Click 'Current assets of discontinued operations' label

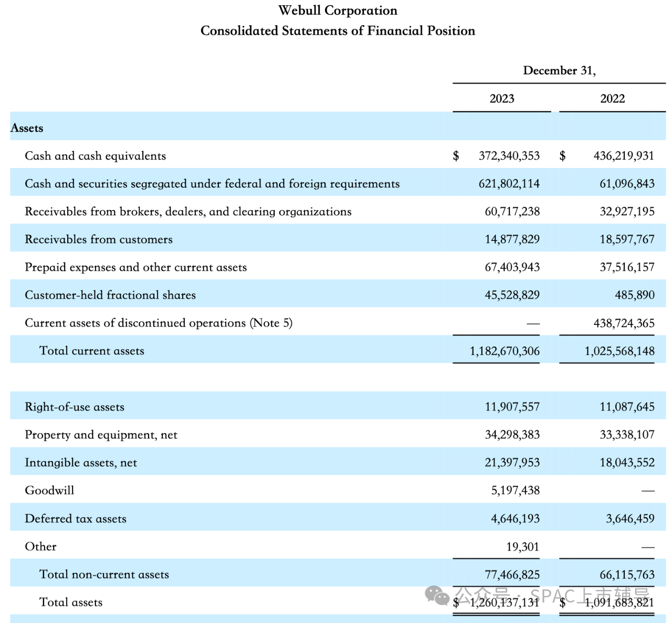(159, 323)
